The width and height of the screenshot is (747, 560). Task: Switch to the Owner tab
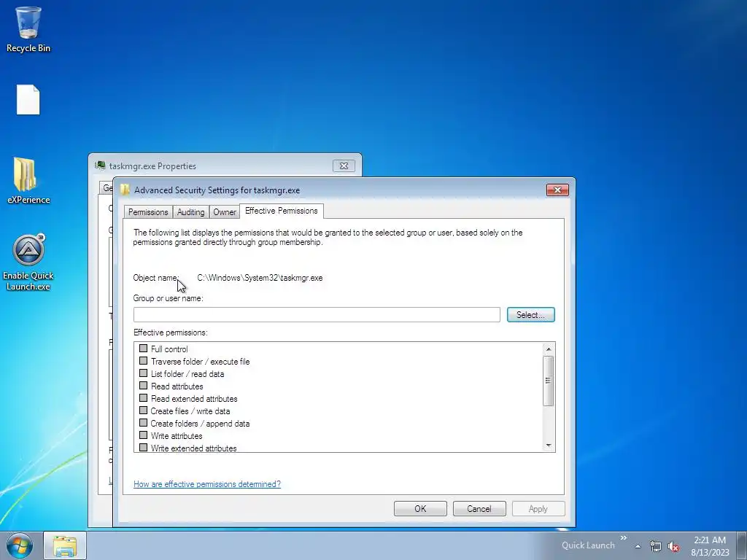[225, 212]
